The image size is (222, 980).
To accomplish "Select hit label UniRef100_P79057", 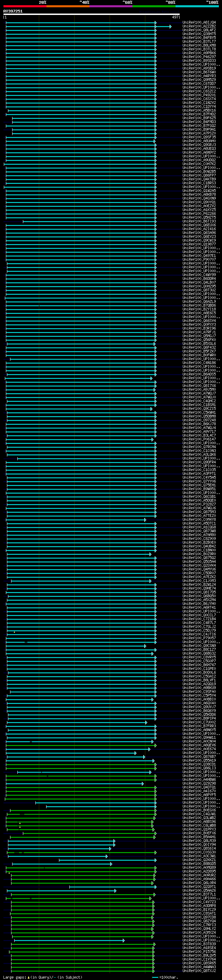I will pyautogui.click(x=199, y=638).
